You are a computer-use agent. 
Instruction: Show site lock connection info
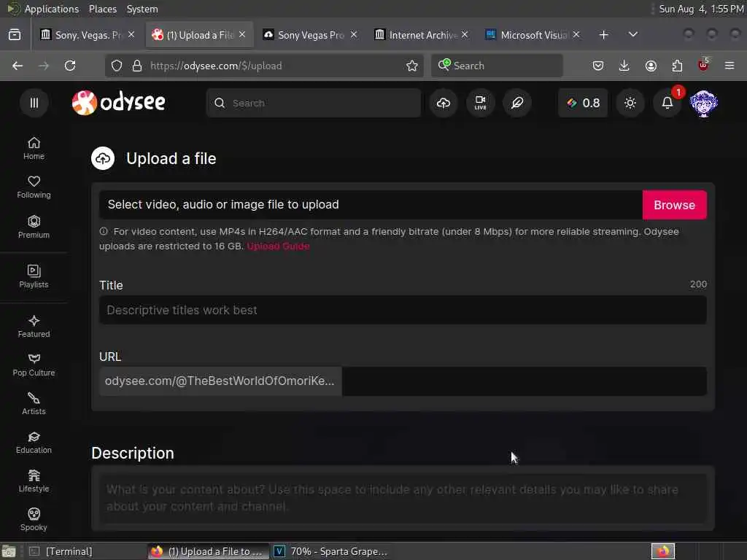click(x=137, y=66)
